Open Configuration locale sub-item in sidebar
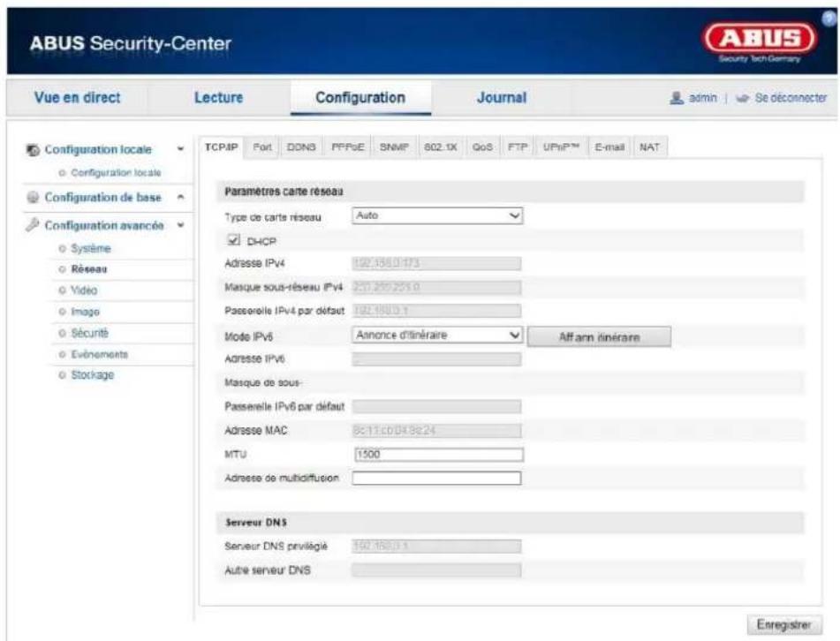Viewport: 840px width, 641px height. coord(116,173)
